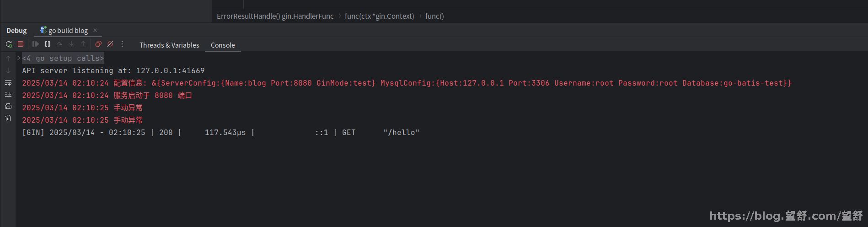Pause the program execution
Screen dimensions: 868x227
coord(48,44)
